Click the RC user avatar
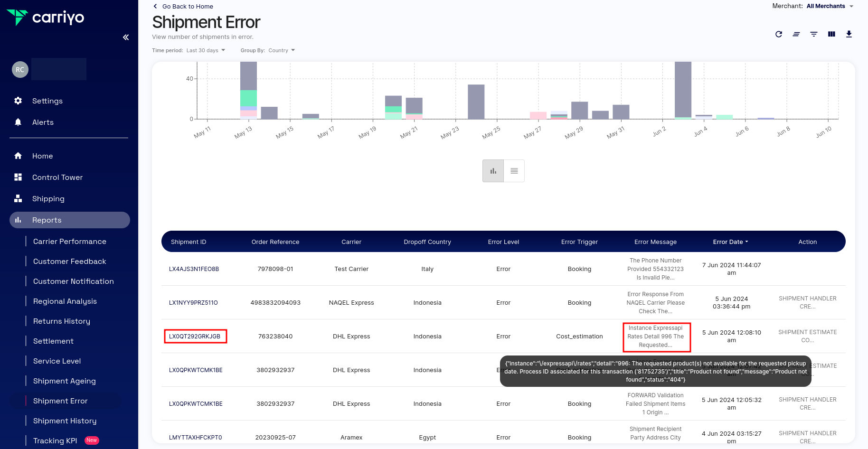 click(20, 69)
